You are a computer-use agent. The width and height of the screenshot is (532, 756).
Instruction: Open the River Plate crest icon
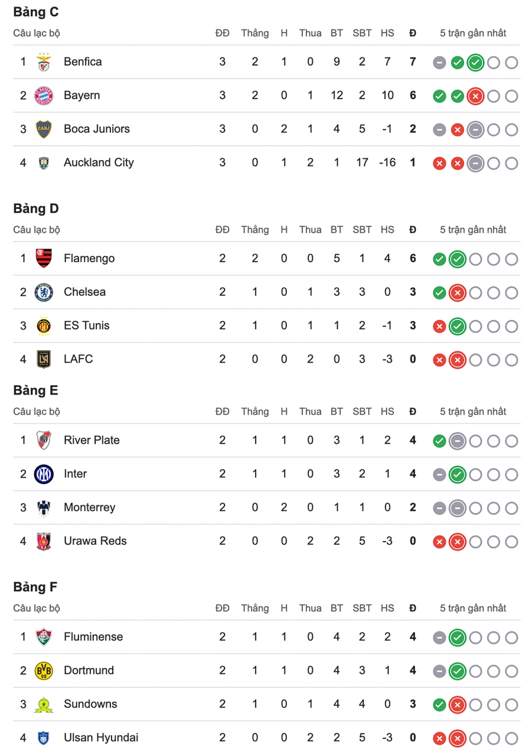(44, 441)
